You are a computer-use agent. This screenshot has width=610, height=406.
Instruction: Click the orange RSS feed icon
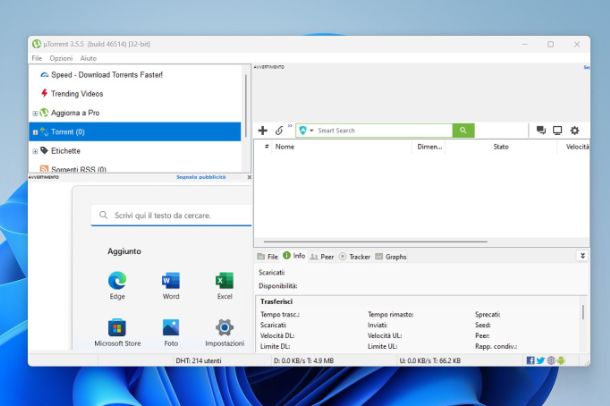point(44,169)
